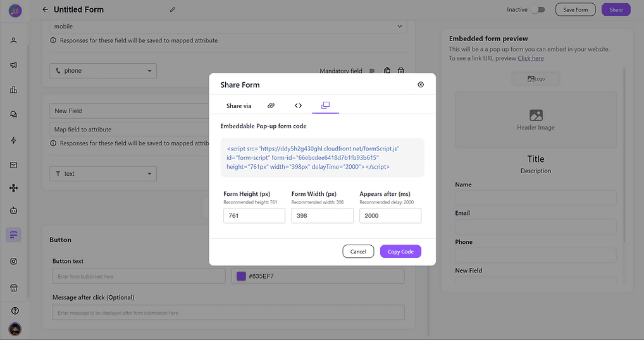Toggle the Mandatory field switch

click(x=372, y=71)
